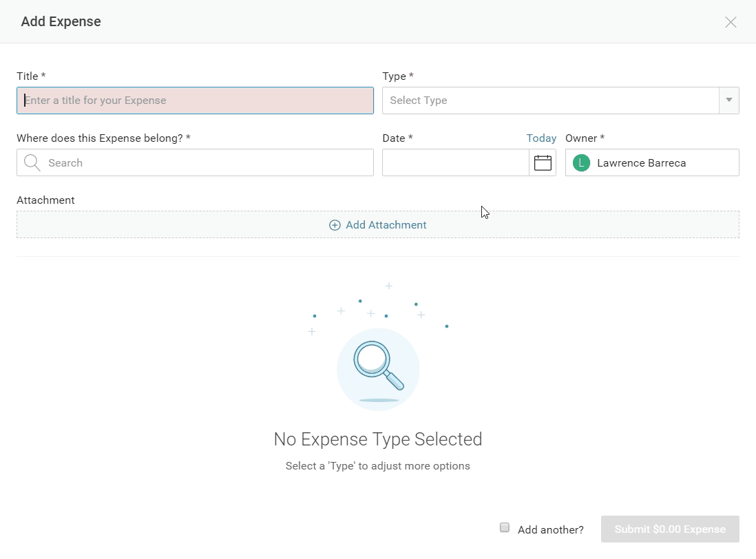Click Lawrence Barreca's green avatar icon
The height and width of the screenshot is (559, 756).
coord(581,163)
